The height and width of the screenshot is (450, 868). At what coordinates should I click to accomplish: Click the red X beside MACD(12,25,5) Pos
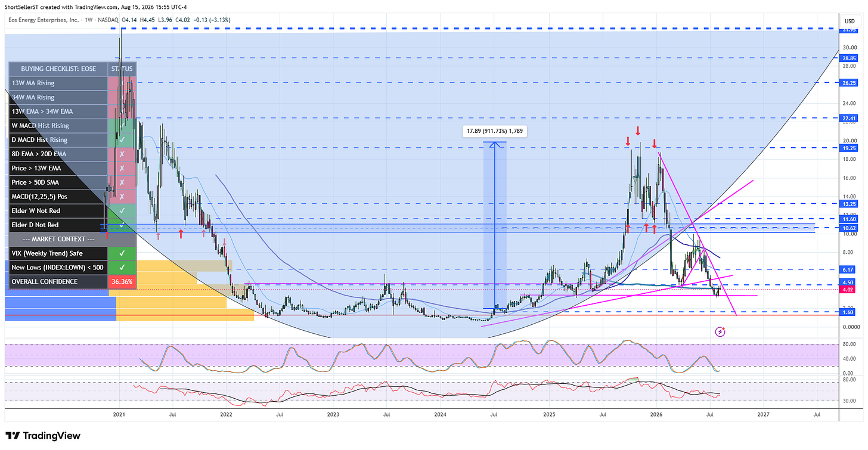click(x=122, y=197)
